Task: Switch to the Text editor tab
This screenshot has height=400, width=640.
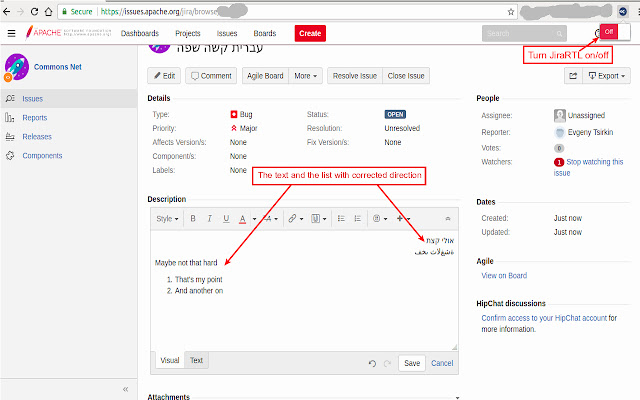Action: (196, 360)
